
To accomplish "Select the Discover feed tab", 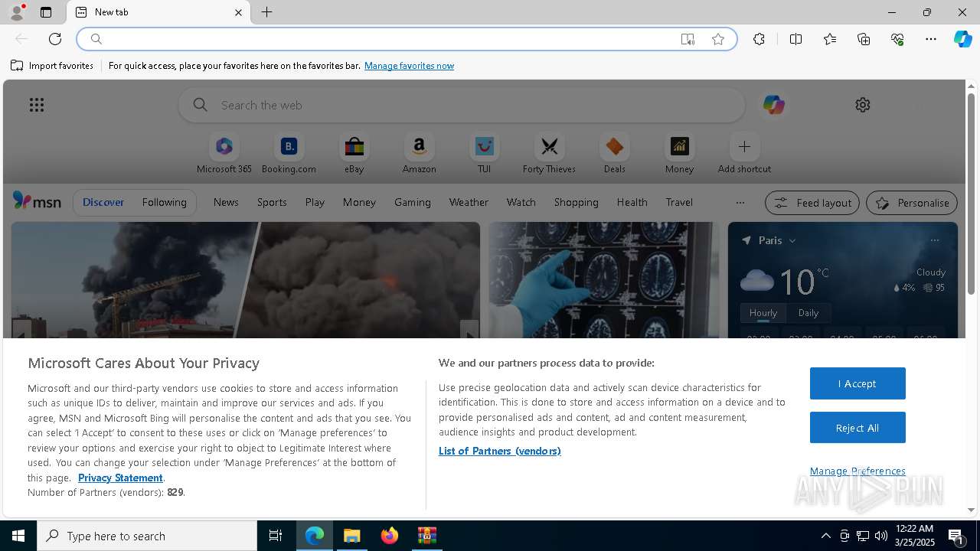I will click(x=103, y=202).
